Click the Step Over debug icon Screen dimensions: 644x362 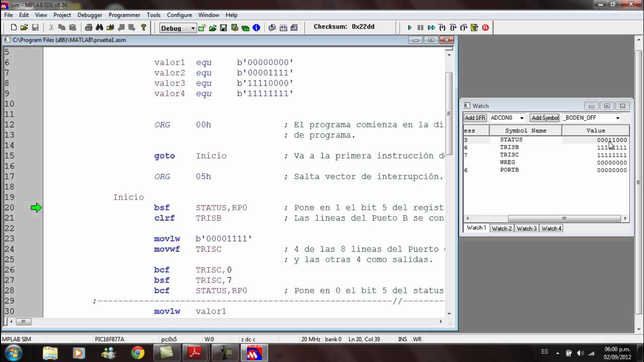pos(453,28)
